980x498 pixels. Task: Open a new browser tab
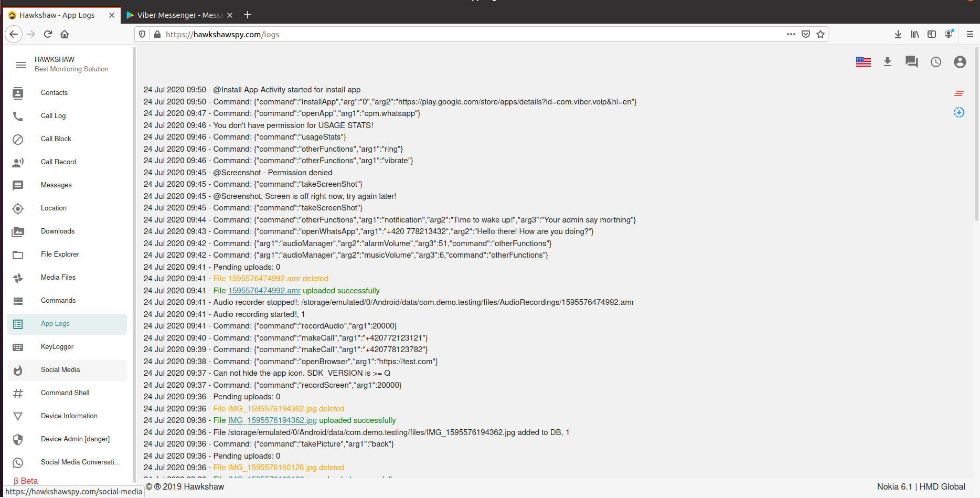click(x=248, y=15)
